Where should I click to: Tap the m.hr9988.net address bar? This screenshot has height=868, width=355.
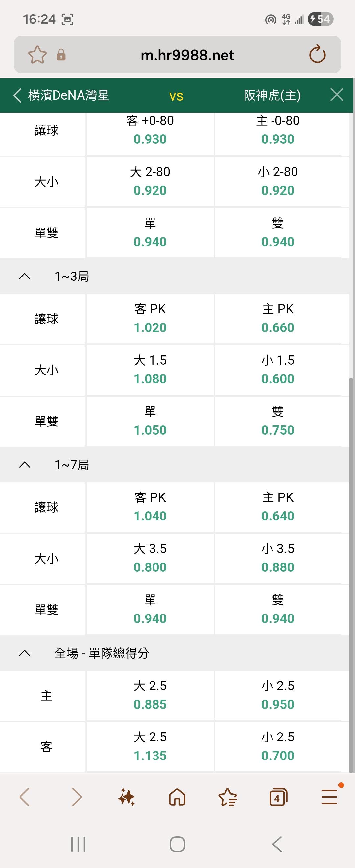point(187,55)
